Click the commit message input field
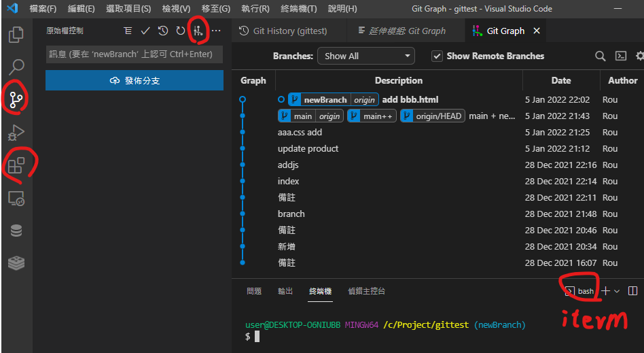Image resolution: width=644 pixels, height=353 pixels. (x=135, y=54)
